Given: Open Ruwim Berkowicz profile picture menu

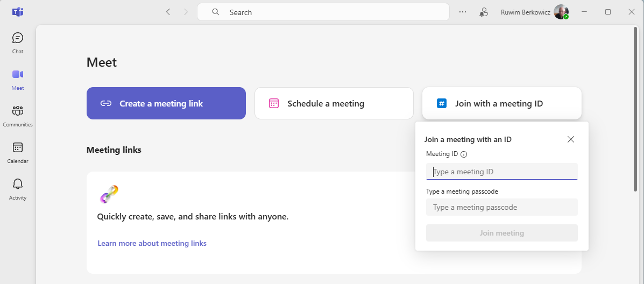Looking at the screenshot, I should 561,12.
